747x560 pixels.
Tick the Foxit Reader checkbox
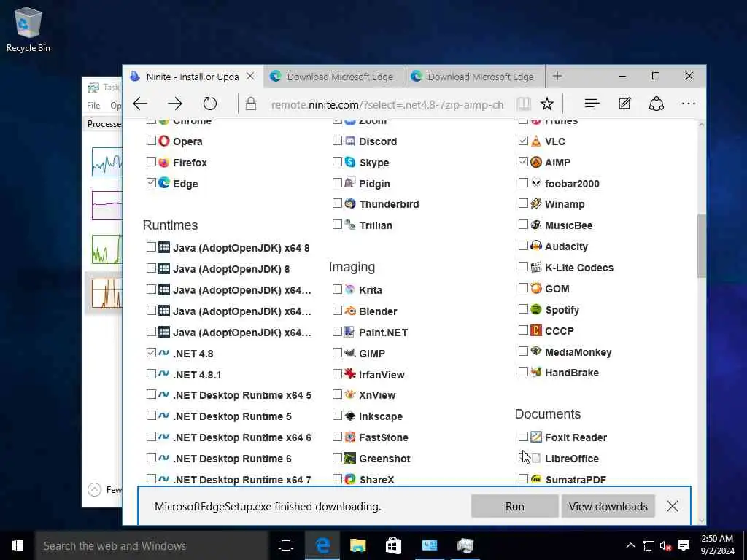pos(523,436)
